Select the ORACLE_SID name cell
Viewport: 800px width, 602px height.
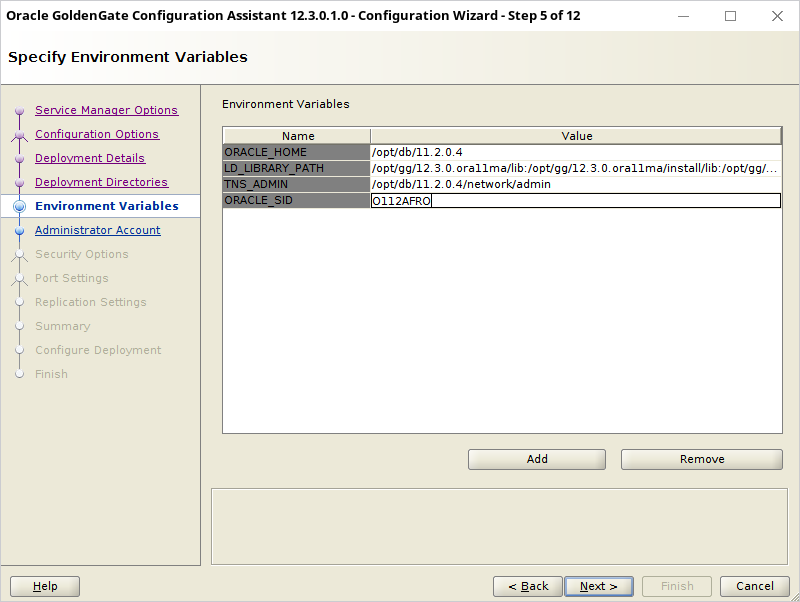click(x=296, y=200)
